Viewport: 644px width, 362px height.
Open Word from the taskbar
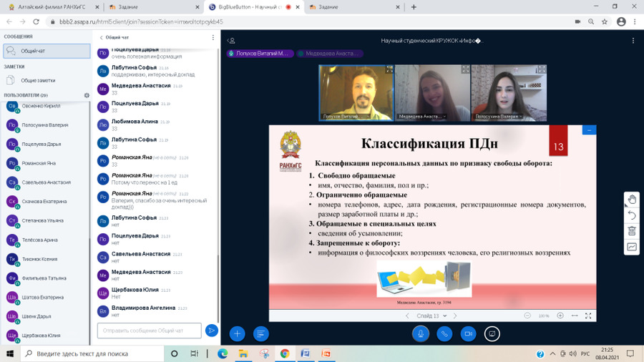pos(305,353)
